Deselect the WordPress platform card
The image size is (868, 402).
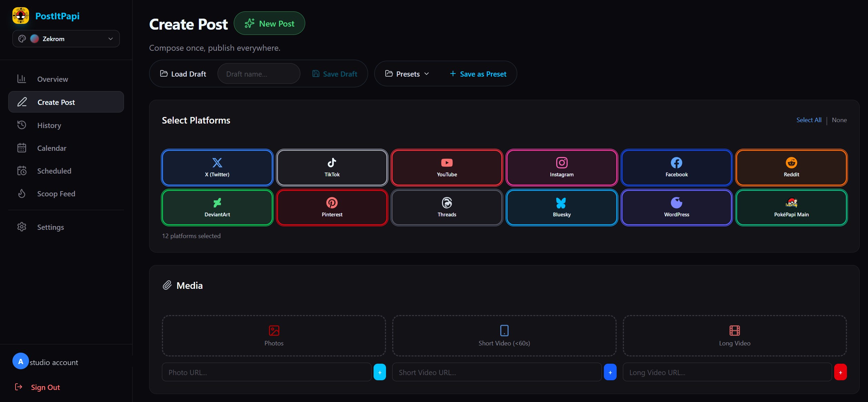[677, 208]
